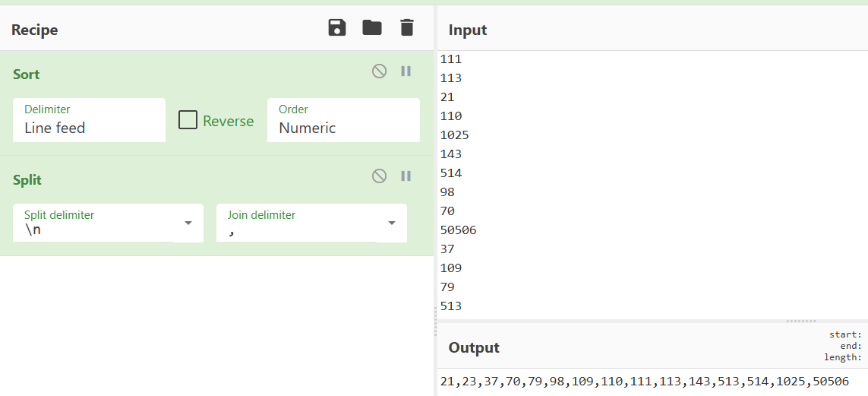This screenshot has width=868, height=396.
Task: Click input line 98
Action: tap(447, 192)
